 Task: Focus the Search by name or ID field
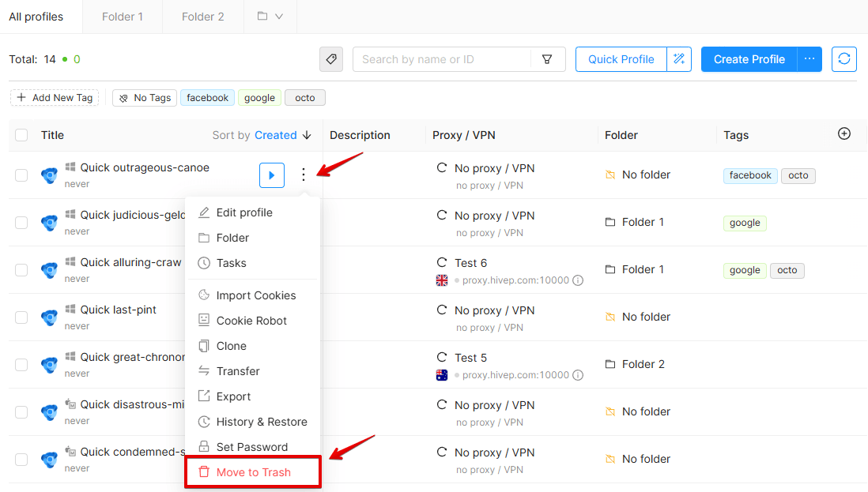coord(442,59)
